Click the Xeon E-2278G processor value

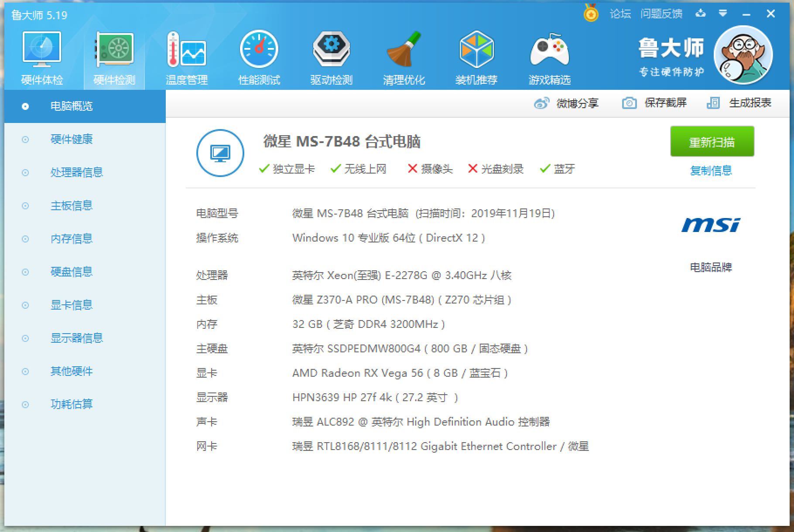pyautogui.click(x=402, y=276)
